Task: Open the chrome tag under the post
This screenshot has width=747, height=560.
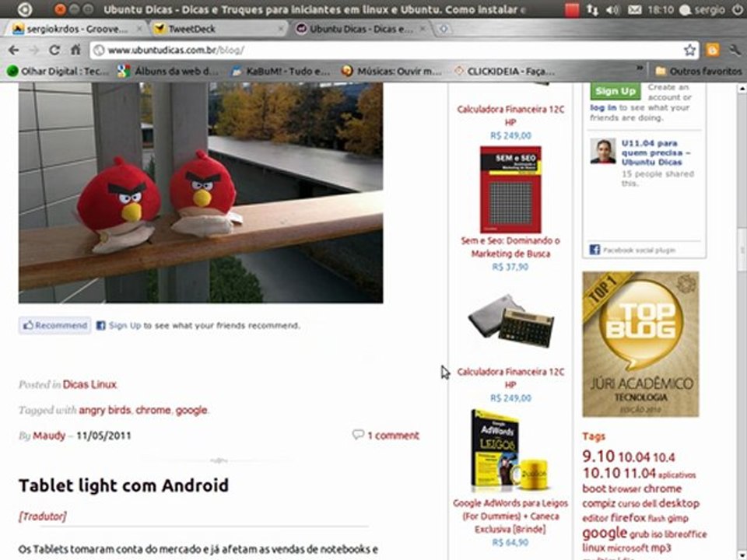Action: coord(153,410)
